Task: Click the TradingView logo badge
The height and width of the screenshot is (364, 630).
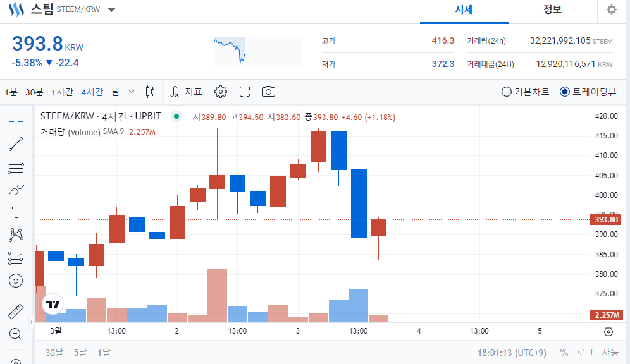Action: click(53, 304)
